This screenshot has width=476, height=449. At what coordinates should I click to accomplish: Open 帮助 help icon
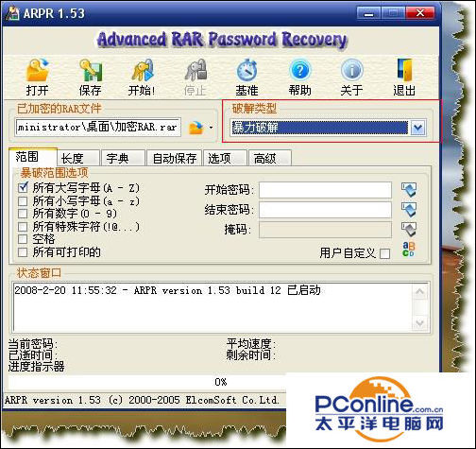pos(299,70)
